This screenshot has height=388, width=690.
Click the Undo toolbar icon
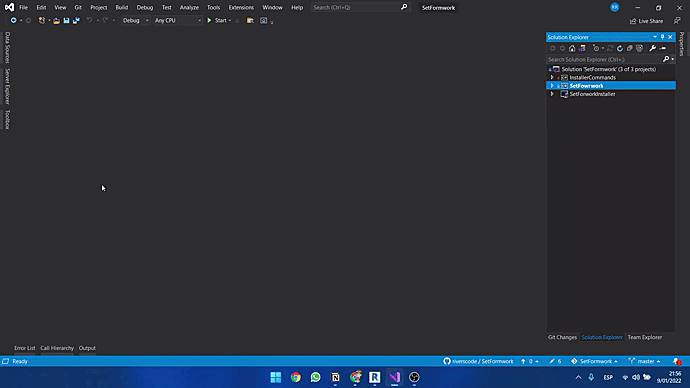tap(89, 20)
